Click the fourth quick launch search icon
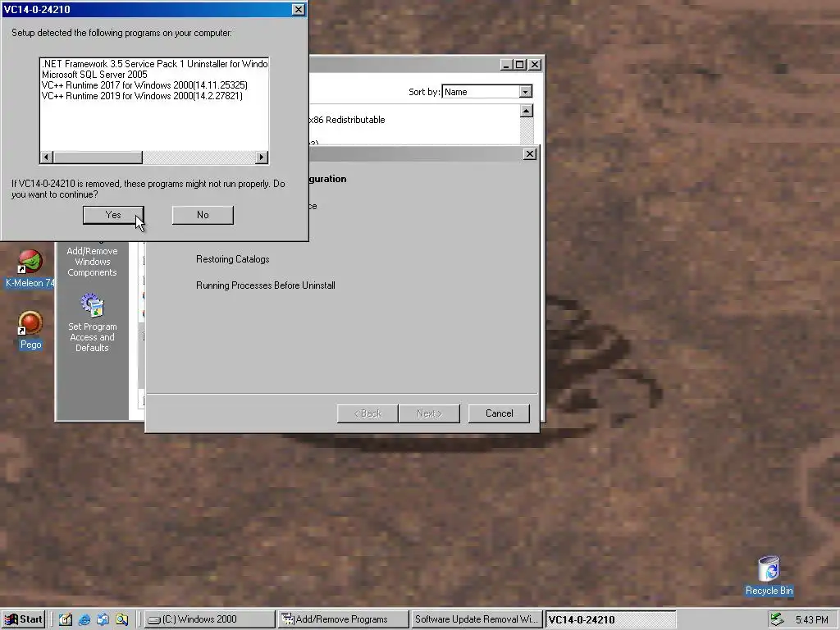 pos(121,620)
